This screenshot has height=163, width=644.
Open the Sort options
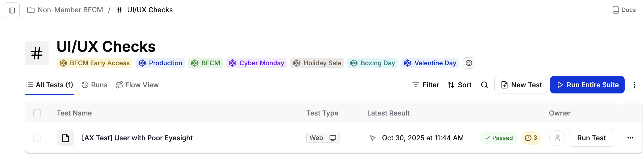460,85
